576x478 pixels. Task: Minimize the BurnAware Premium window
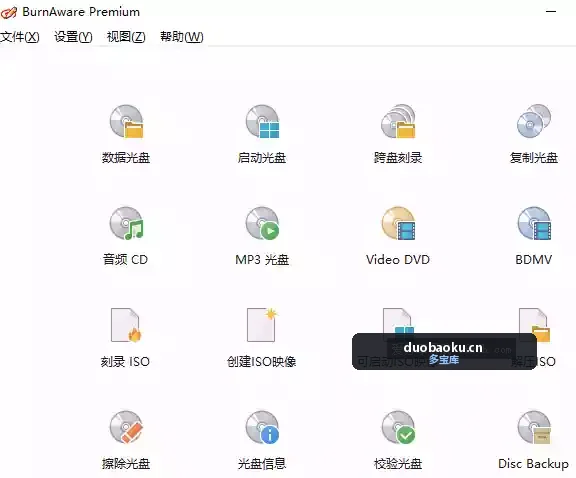[x=551, y=12]
